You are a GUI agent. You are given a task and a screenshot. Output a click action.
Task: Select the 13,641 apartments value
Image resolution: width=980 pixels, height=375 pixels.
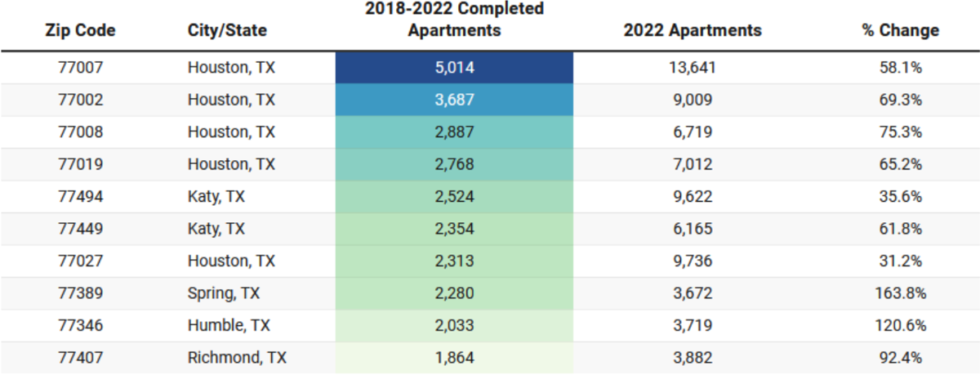coord(693,68)
